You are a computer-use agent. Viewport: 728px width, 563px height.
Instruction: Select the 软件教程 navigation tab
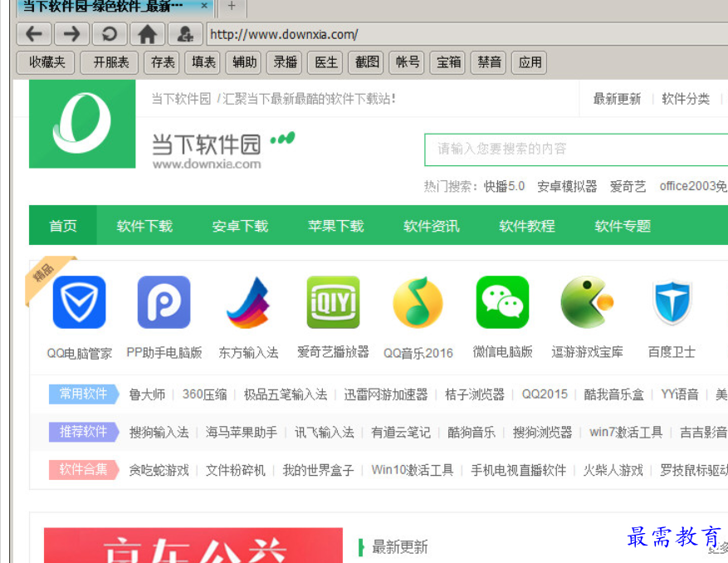point(527,226)
